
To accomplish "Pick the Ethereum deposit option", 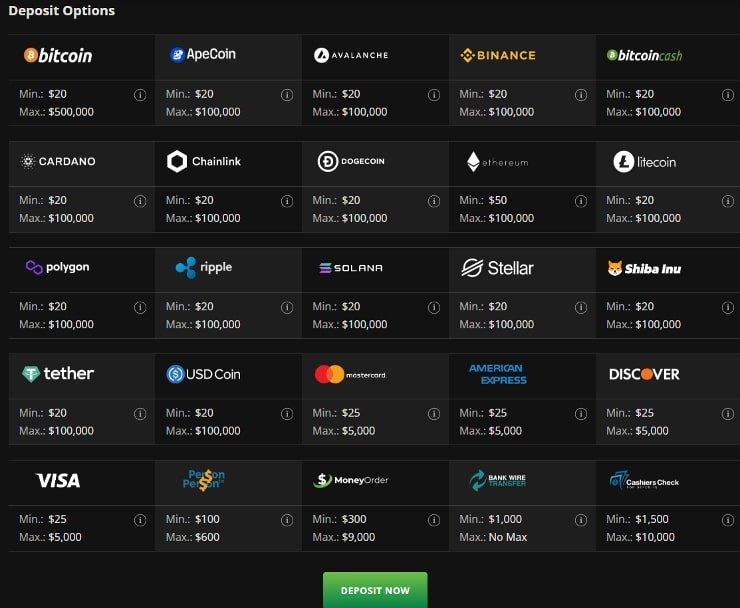I will [x=497, y=162].
